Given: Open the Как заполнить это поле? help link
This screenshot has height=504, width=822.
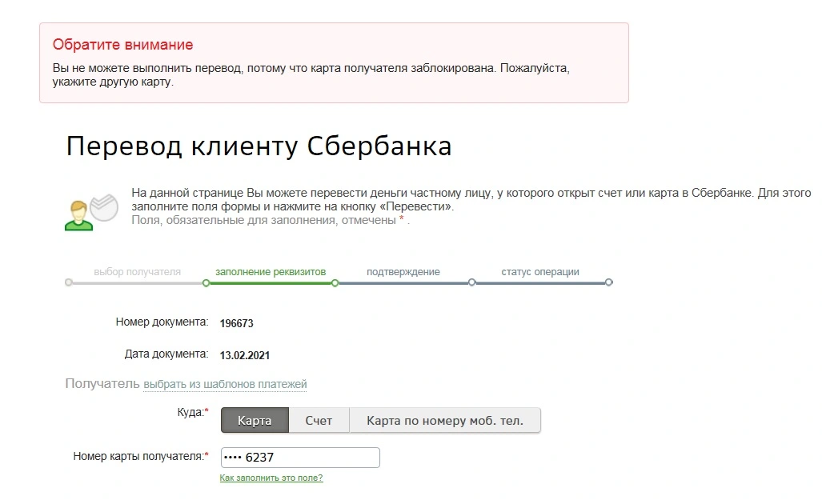Looking at the screenshot, I should 271,478.
